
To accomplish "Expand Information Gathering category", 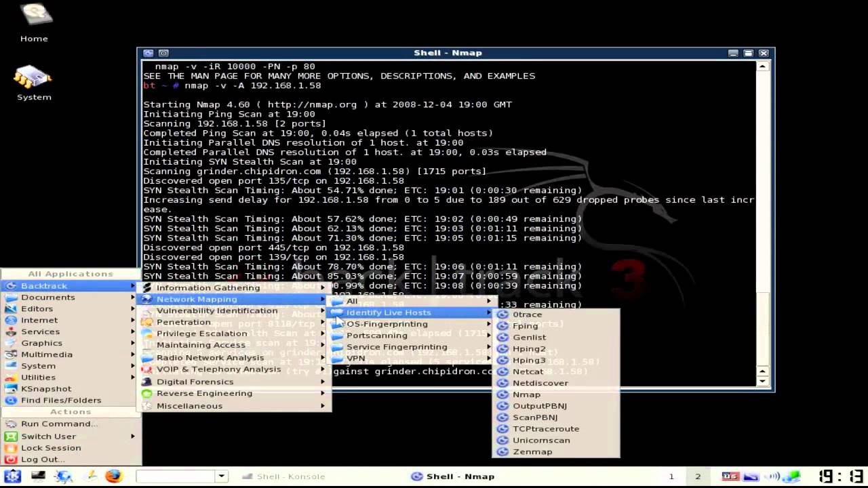I will point(234,288).
